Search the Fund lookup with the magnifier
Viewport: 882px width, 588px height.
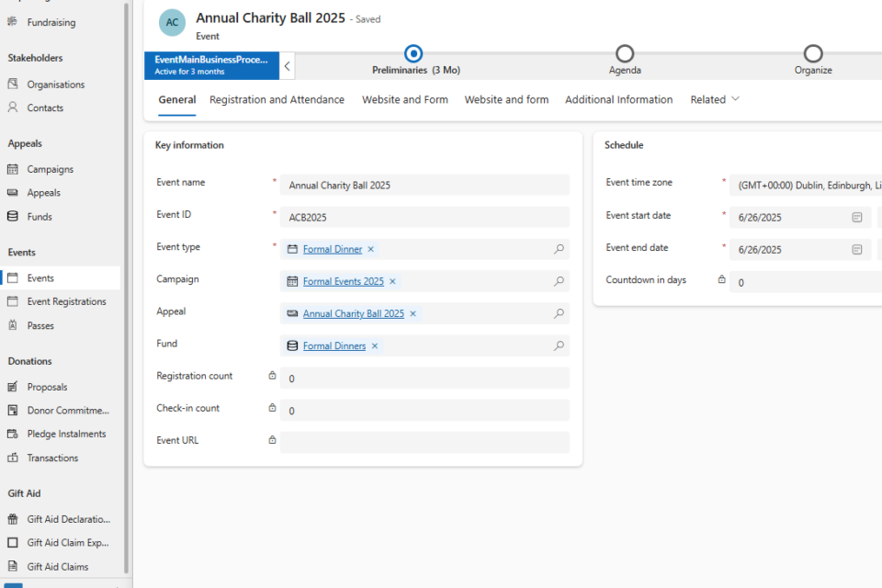click(558, 345)
